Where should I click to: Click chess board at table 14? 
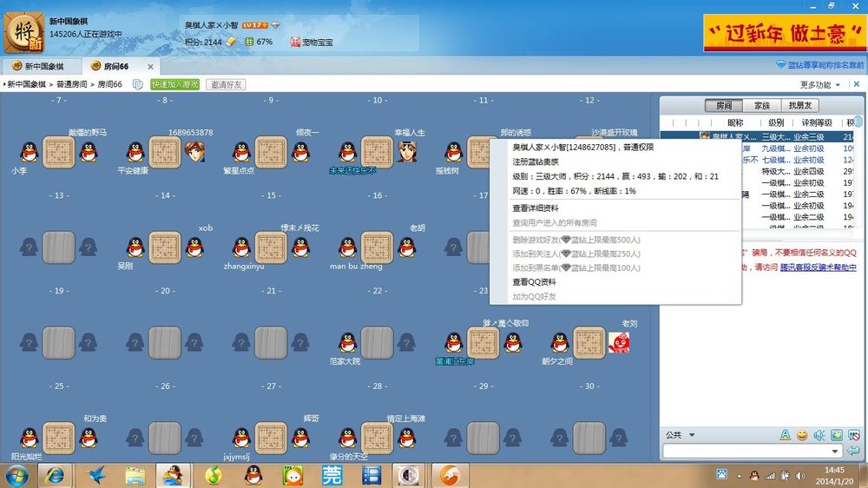(165, 247)
